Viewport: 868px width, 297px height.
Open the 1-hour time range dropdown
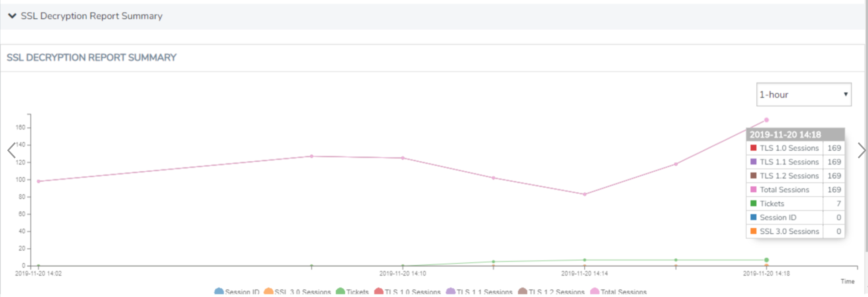(x=803, y=94)
